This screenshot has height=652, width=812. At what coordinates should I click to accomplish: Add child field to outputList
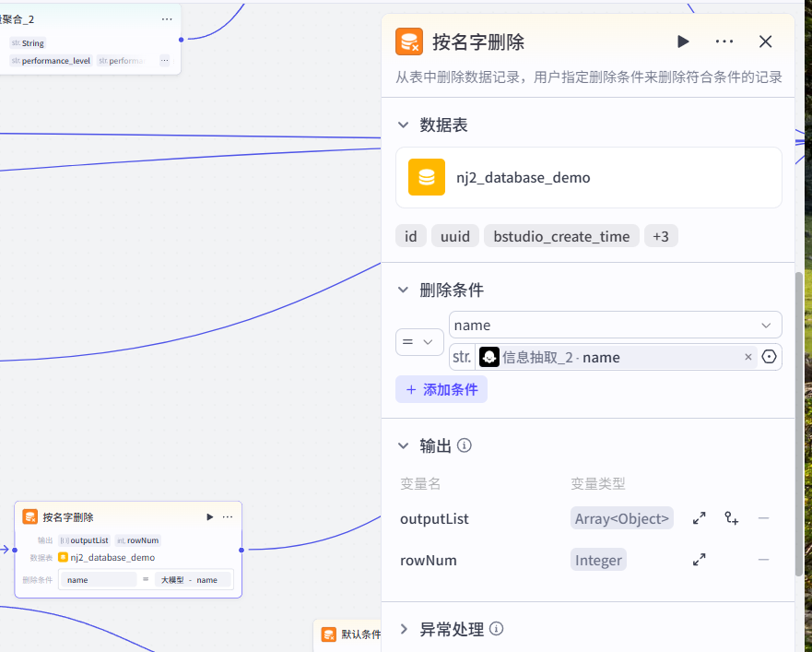731,518
